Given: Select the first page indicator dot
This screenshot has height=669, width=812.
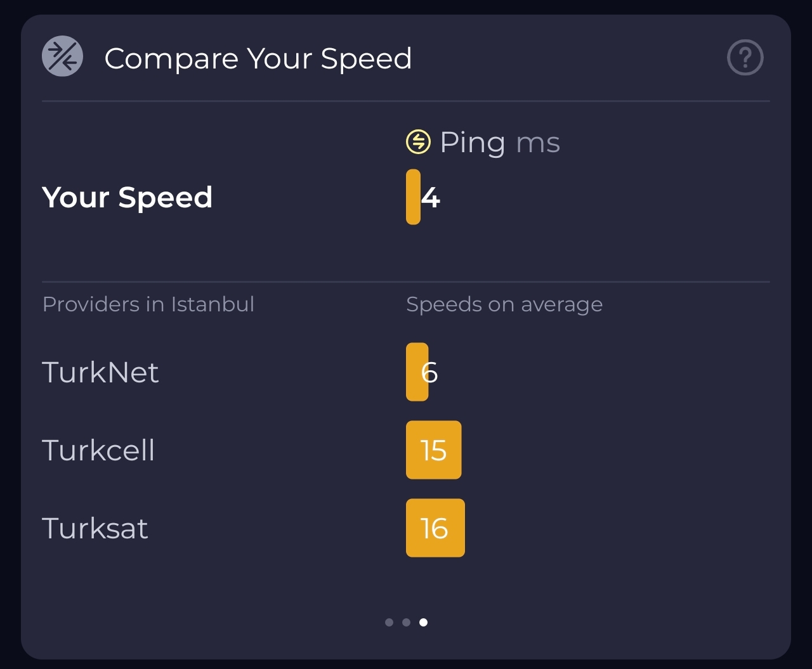Looking at the screenshot, I should tap(389, 622).
